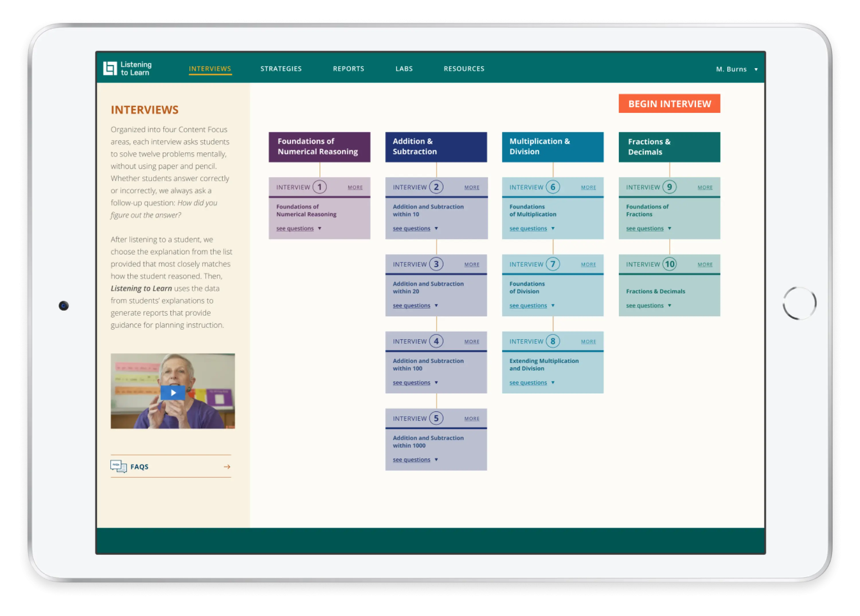Click the Listening to Learn logo

click(127, 68)
